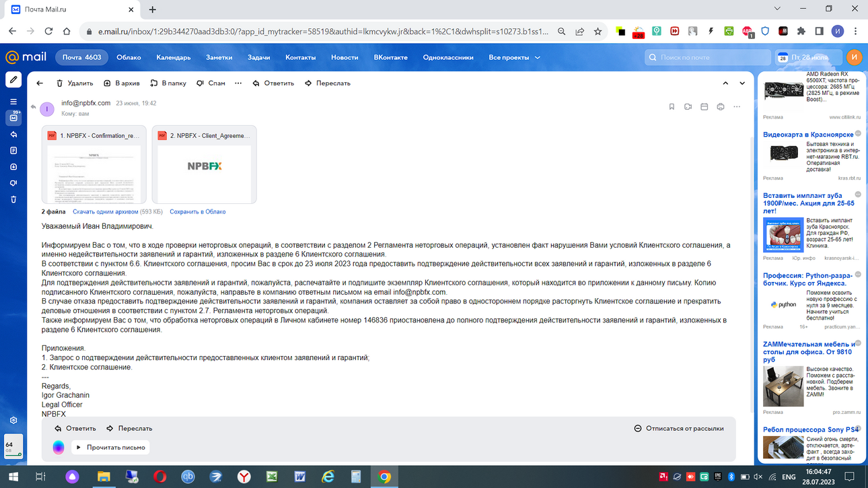Open Видеокарта в Красноярске ad link

[x=808, y=135]
